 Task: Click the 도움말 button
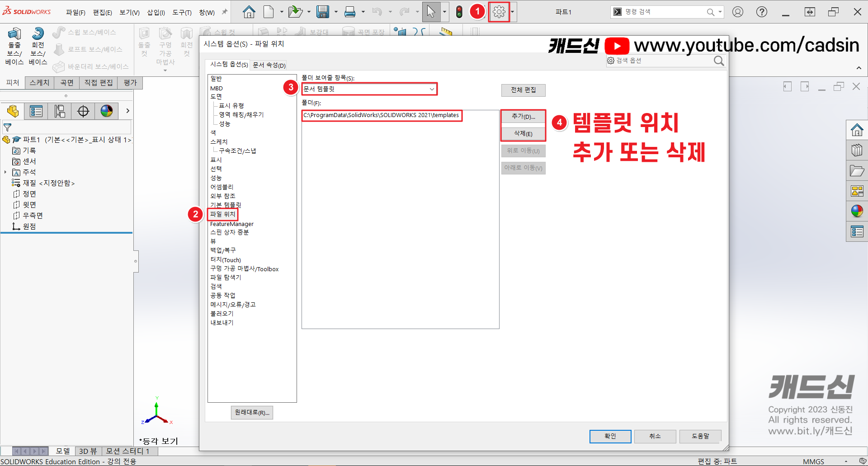pos(700,436)
